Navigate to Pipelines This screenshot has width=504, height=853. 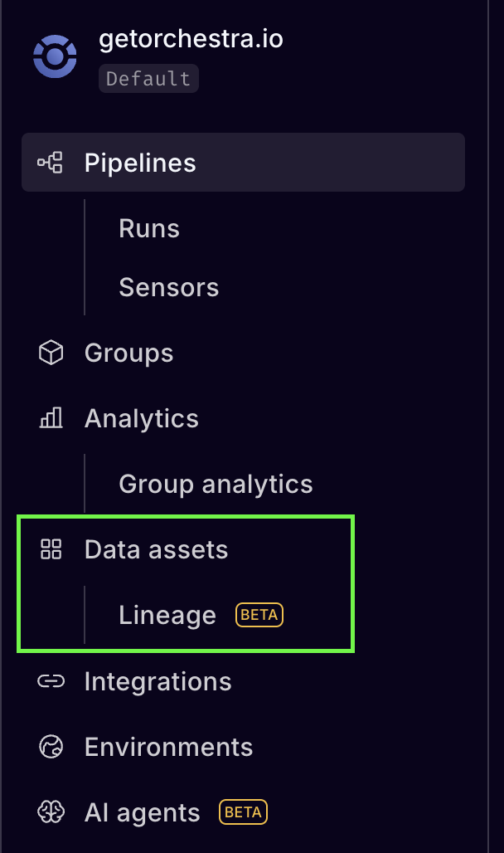pos(139,163)
